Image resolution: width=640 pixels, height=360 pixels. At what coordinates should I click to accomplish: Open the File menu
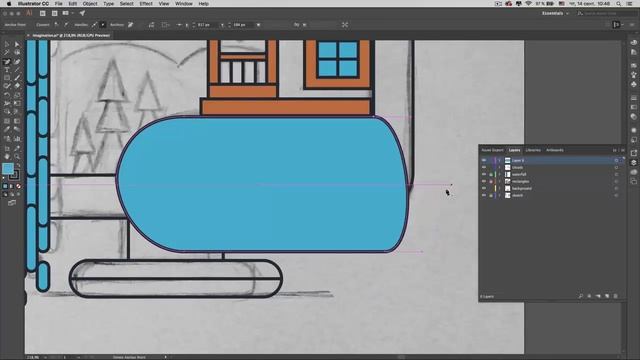click(58, 4)
